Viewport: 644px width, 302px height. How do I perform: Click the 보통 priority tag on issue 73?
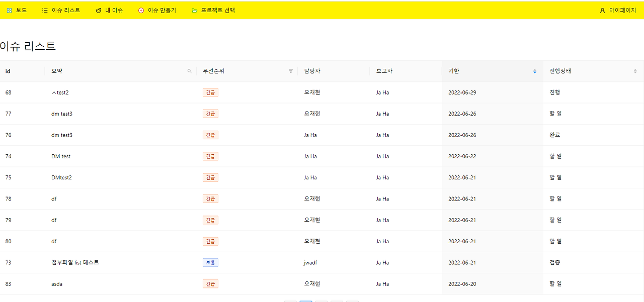[x=210, y=262]
